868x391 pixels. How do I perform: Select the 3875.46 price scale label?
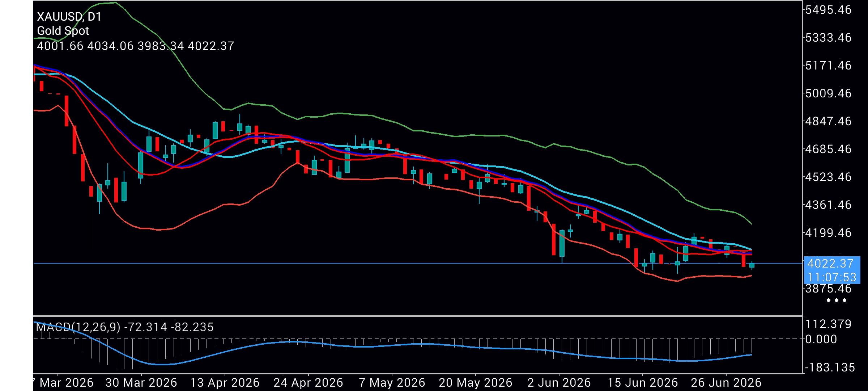coord(829,289)
